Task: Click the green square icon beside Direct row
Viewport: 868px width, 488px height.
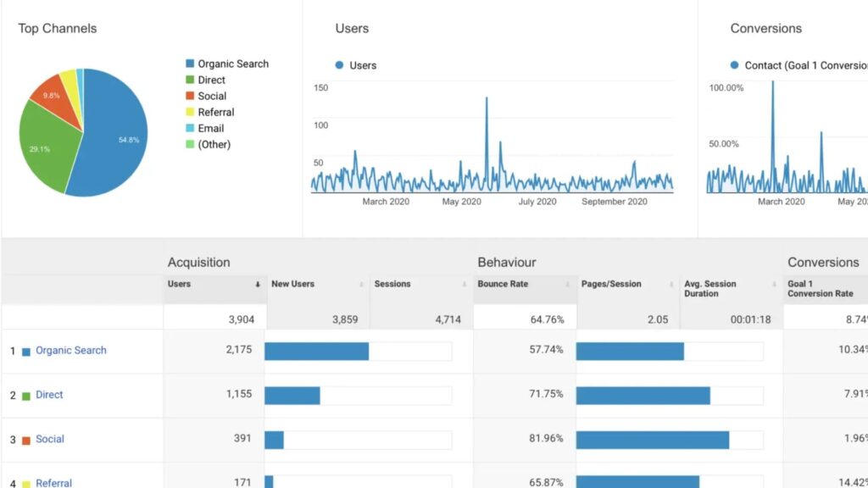Action: [x=26, y=395]
